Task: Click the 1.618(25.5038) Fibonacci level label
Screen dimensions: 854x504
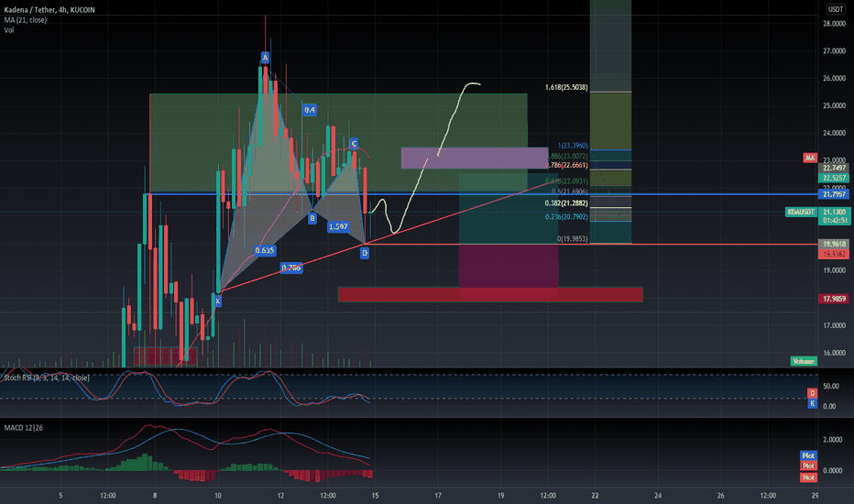Action: (566, 87)
